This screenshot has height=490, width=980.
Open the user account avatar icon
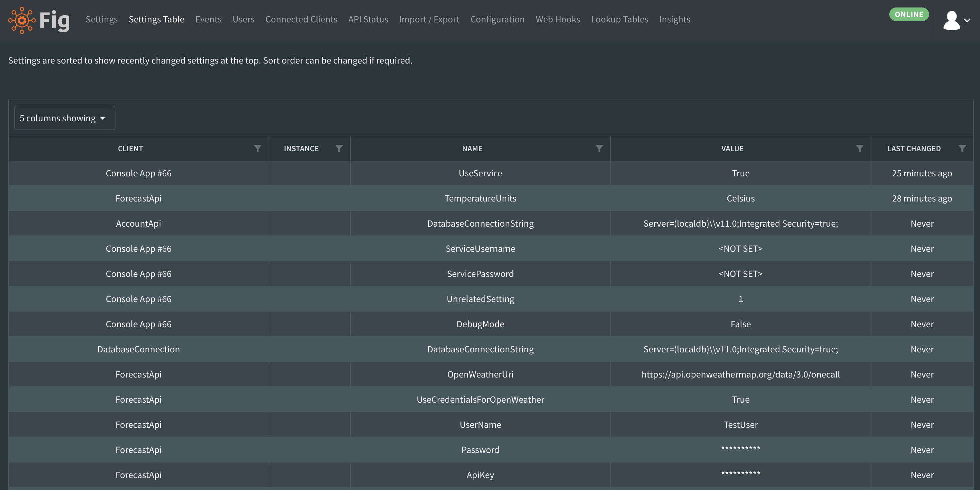point(951,21)
